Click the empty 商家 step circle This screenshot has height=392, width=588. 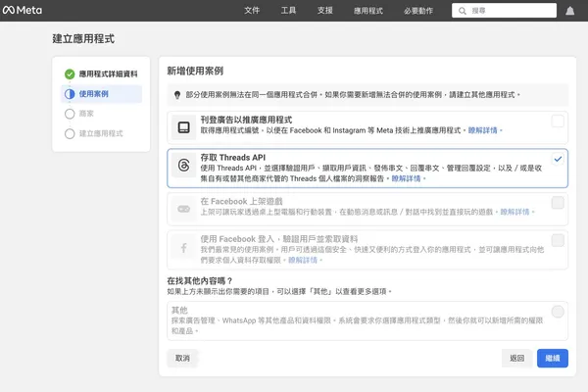click(x=70, y=114)
